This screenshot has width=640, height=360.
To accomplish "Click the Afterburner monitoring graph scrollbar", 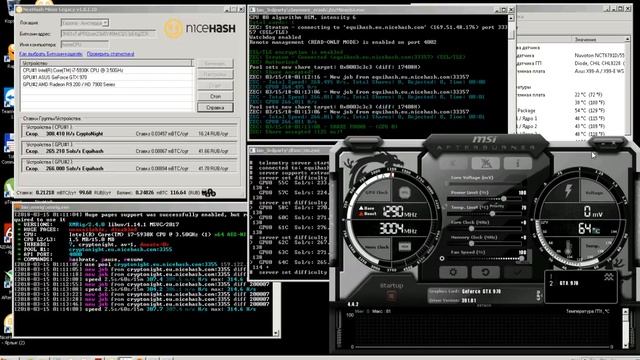I will (x=625, y=329).
